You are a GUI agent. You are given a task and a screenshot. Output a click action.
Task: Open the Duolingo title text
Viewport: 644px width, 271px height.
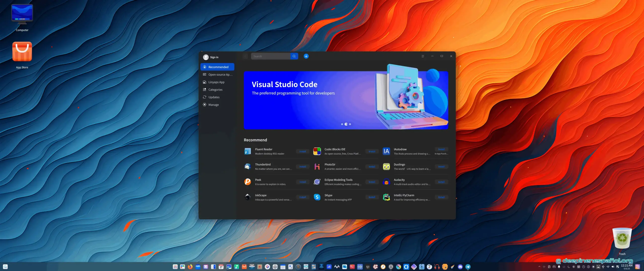(399, 165)
